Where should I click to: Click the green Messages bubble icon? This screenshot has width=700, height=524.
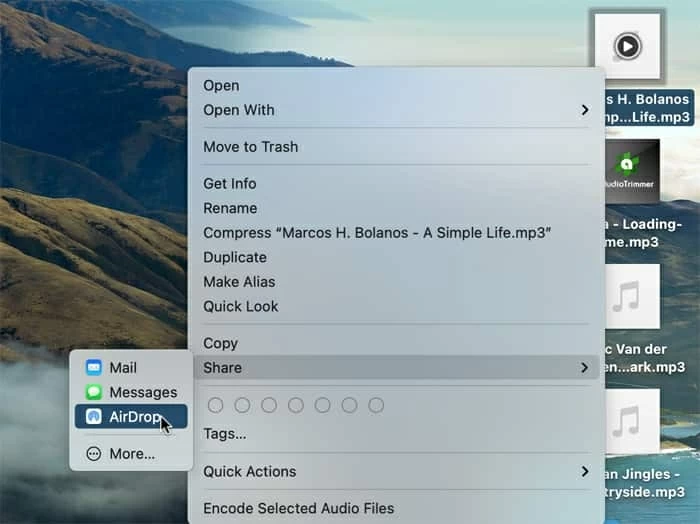(x=94, y=393)
